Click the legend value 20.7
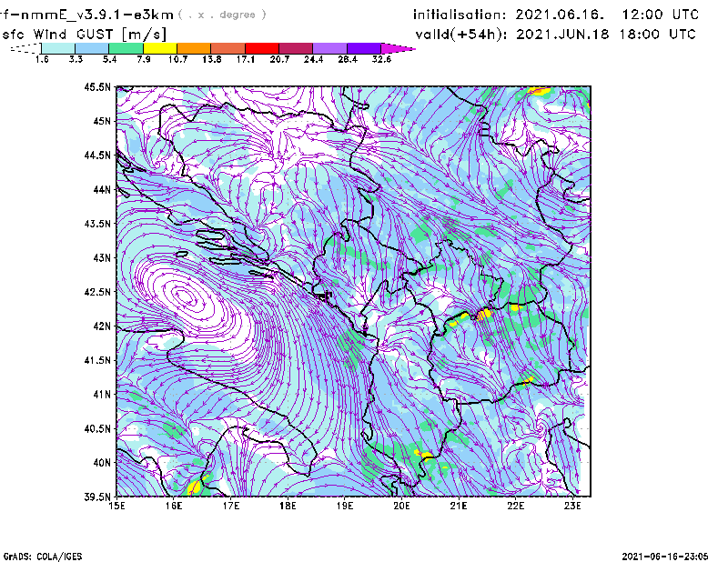Screen dimensions: 728x562 coord(279,59)
